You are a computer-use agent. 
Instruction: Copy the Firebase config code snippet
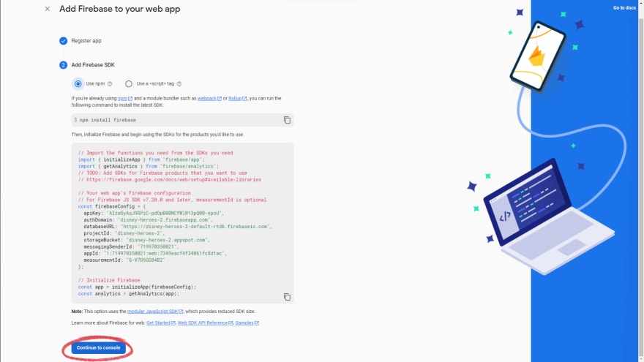pyautogui.click(x=287, y=297)
